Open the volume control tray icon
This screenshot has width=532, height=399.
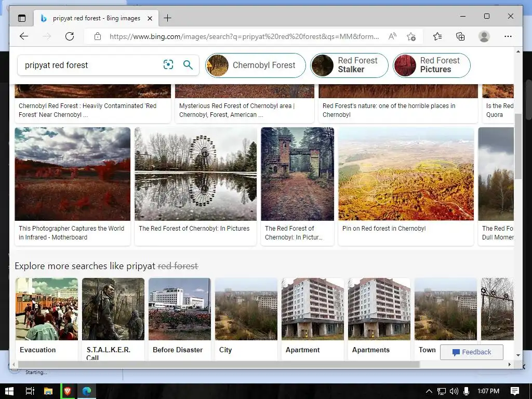pos(454,391)
